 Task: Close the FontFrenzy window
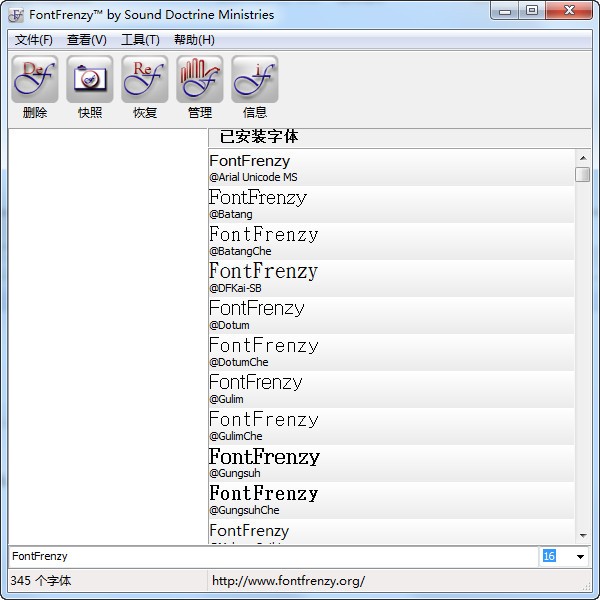[569, 11]
